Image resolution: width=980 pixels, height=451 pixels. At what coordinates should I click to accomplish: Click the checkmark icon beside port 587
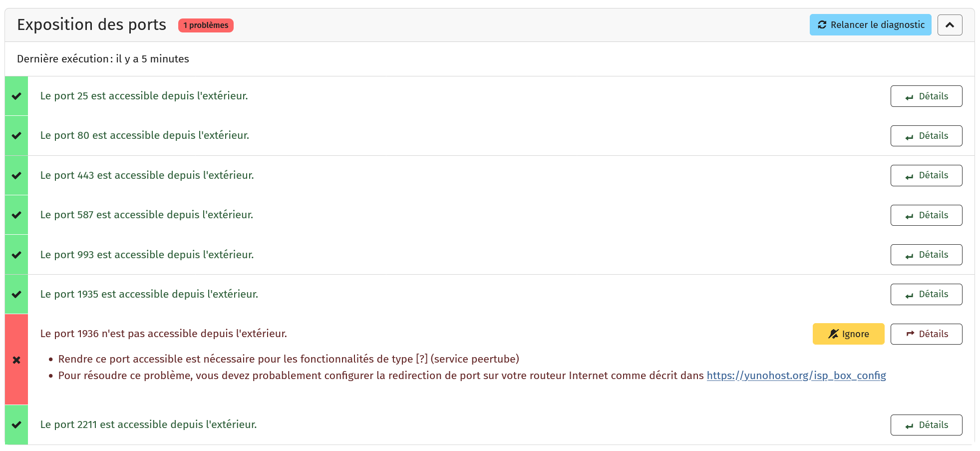click(16, 215)
